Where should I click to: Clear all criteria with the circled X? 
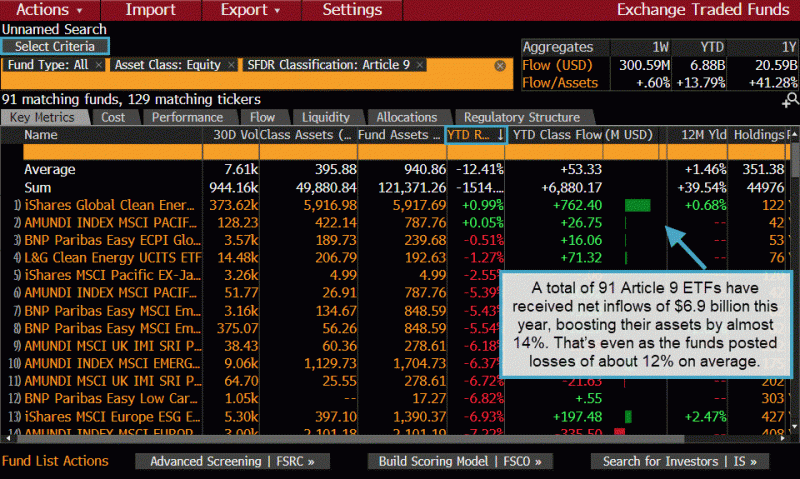(x=500, y=65)
